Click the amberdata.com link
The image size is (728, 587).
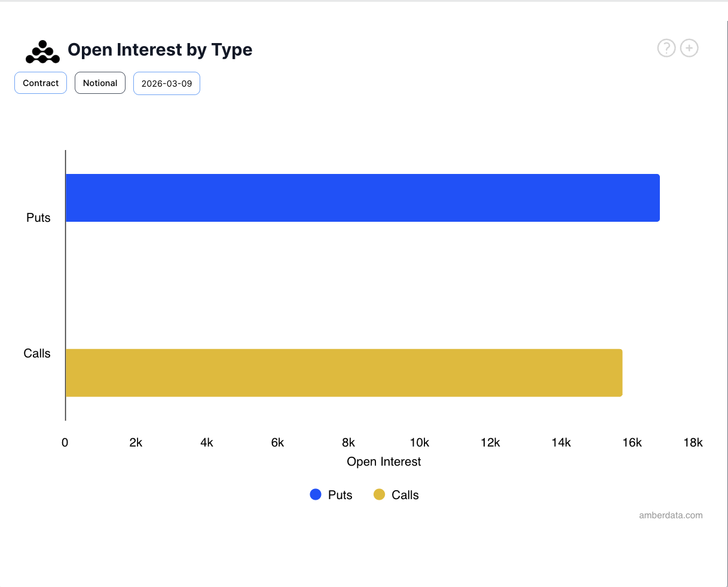pyautogui.click(x=671, y=515)
